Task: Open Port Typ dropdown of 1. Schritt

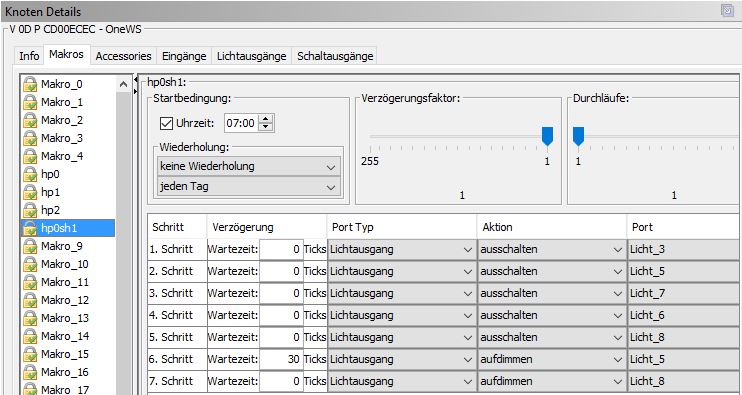Action: (x=402, y=249)
